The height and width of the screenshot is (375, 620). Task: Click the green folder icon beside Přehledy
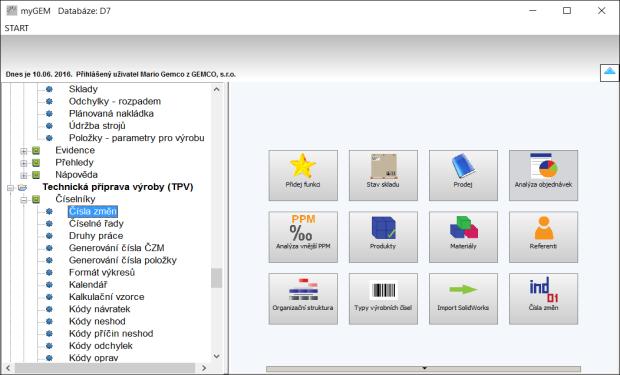[36, 163]
